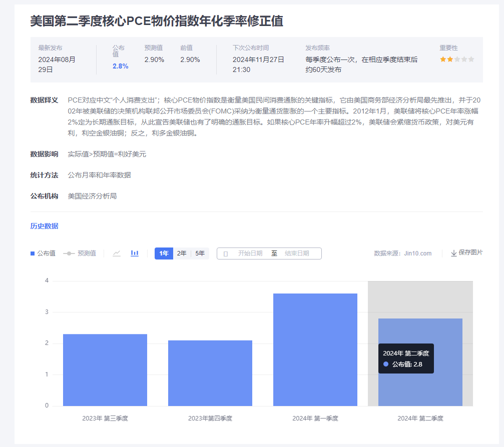Click the importance star rating icons
Viewport: 504px width, 447px height.
456,59
